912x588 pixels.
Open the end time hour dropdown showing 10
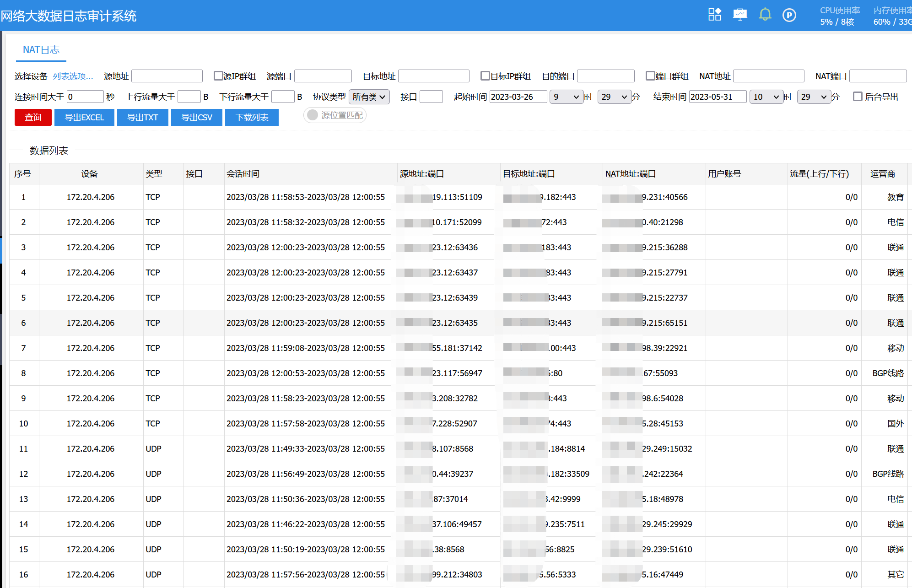766,97
